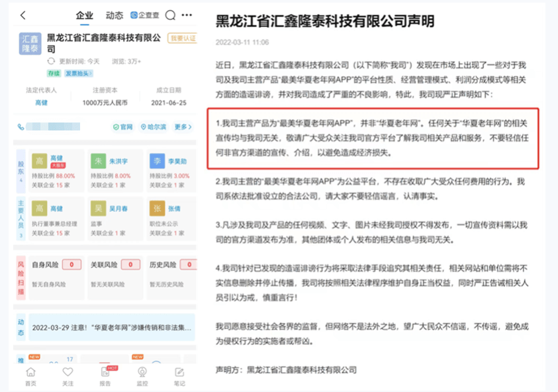Tap the back arrow at top left

(23, 15)
